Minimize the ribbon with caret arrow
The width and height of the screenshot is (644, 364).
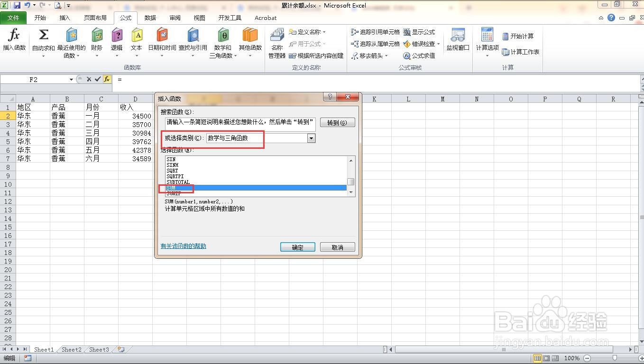pyautogui.click(x=601, y=18)
